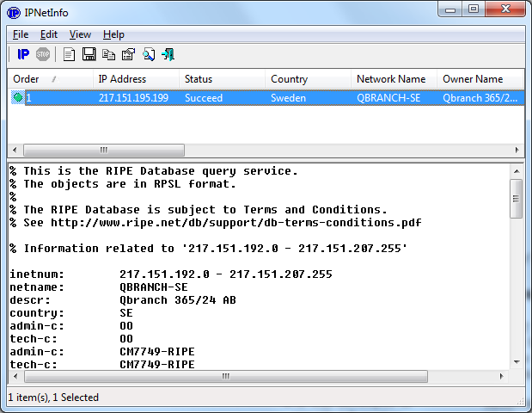This screenshot has height=413, width=532.
Task: Click the HTML report document icon
Action: (70, 54)
